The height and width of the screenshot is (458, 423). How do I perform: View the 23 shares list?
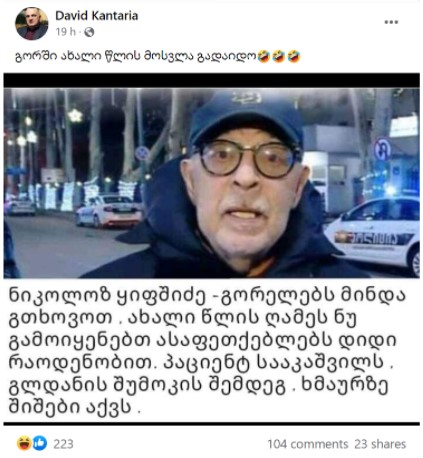pyautogui.click(x=380, y=444)
